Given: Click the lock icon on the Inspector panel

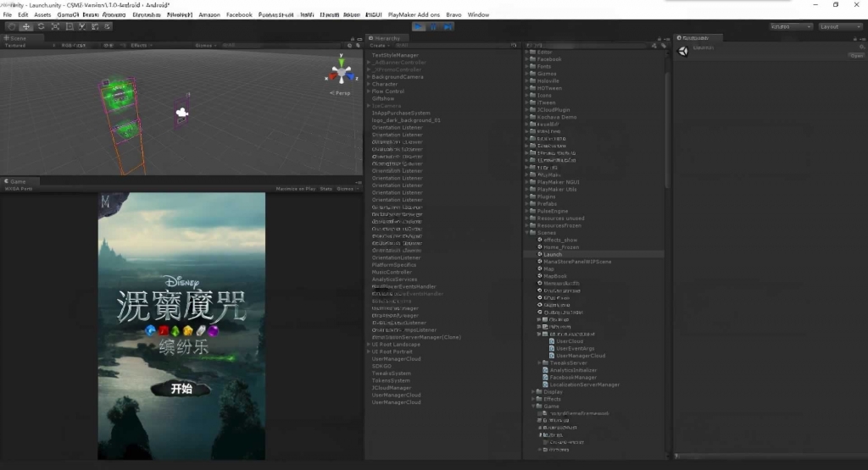Looking at the screenshot, I should coord(854,39).
